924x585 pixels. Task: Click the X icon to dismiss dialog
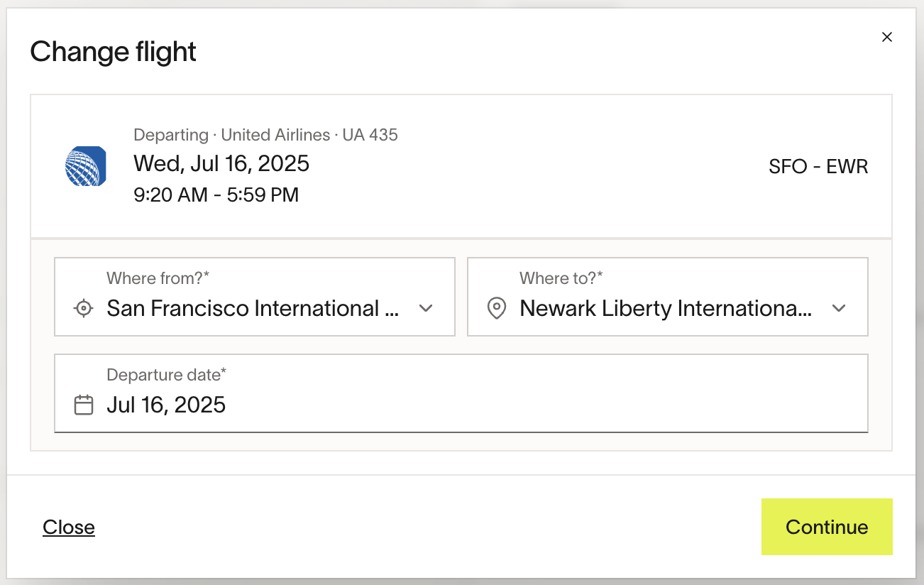click(x=886, y=37)
